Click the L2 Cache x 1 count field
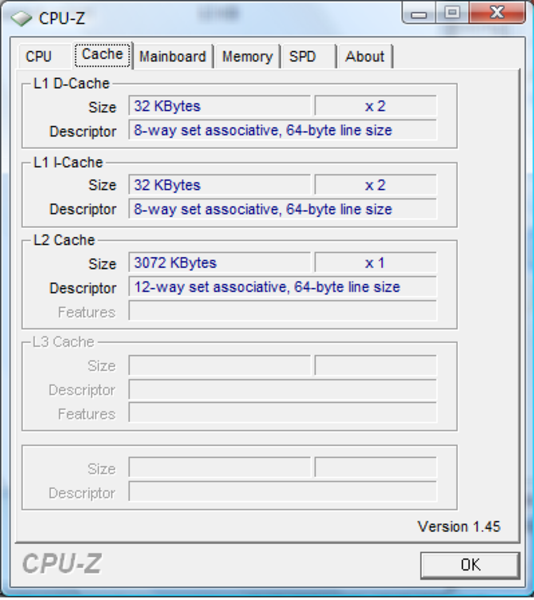Viewport: 534px width, 600px height. point(375,263)
